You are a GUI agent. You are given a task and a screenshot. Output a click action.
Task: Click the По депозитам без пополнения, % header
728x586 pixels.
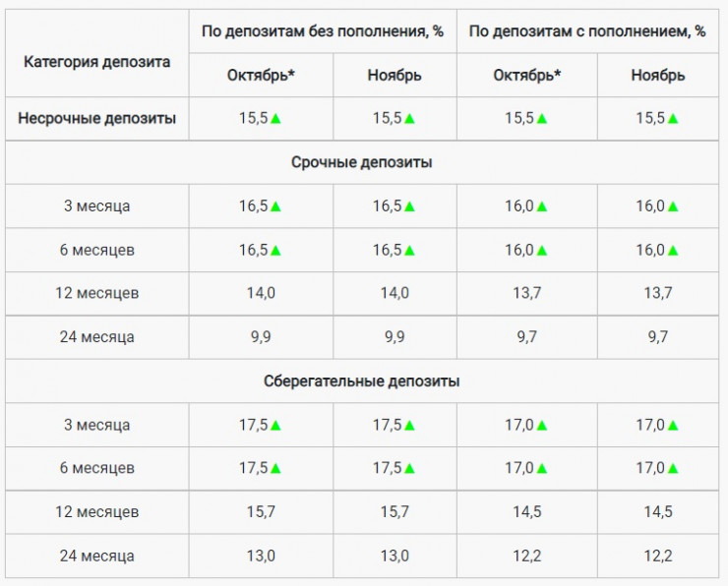323,31
